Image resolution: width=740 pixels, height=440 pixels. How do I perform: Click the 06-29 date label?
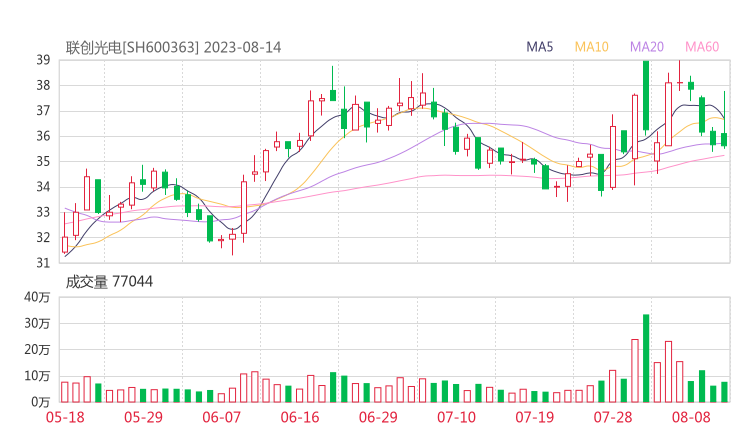click(378, 417)
